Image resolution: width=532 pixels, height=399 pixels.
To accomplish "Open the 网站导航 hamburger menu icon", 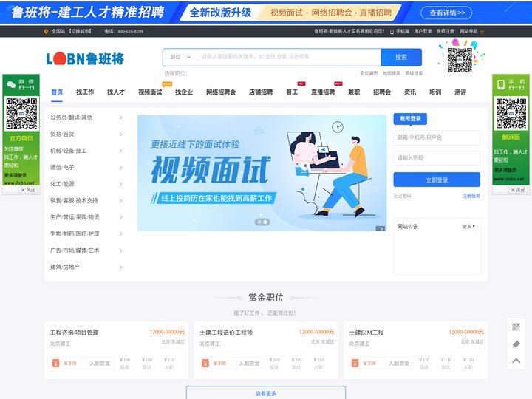I will 482,31.
